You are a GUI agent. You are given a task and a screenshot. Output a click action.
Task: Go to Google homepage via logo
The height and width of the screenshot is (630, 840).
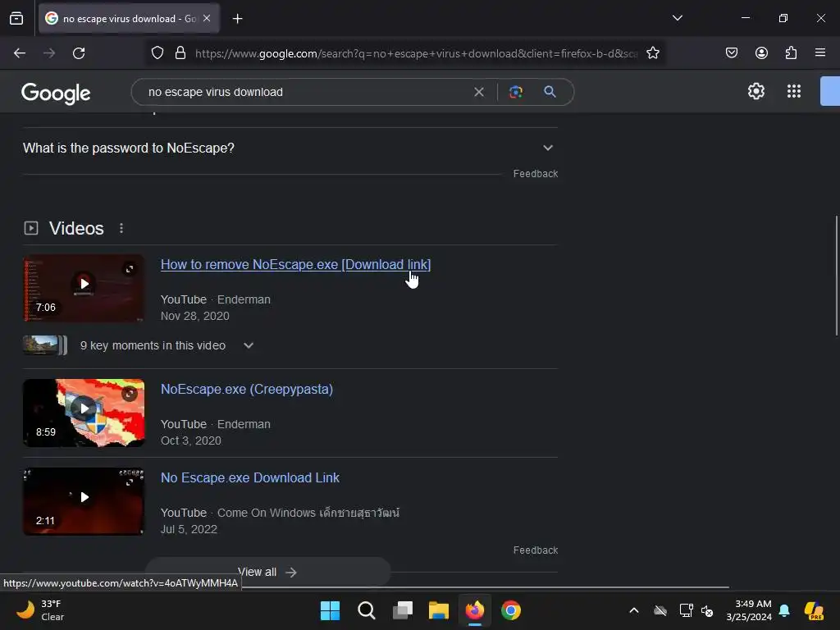[56, 94]
